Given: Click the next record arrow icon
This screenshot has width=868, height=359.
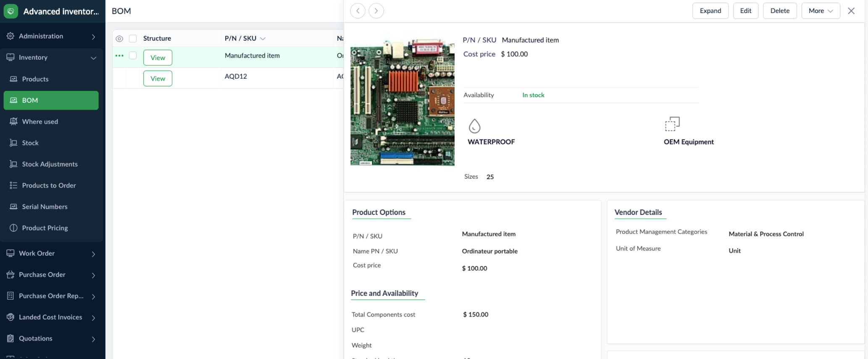Looking at the screenshot, I should pyautogui.click(x=376, y=11).
